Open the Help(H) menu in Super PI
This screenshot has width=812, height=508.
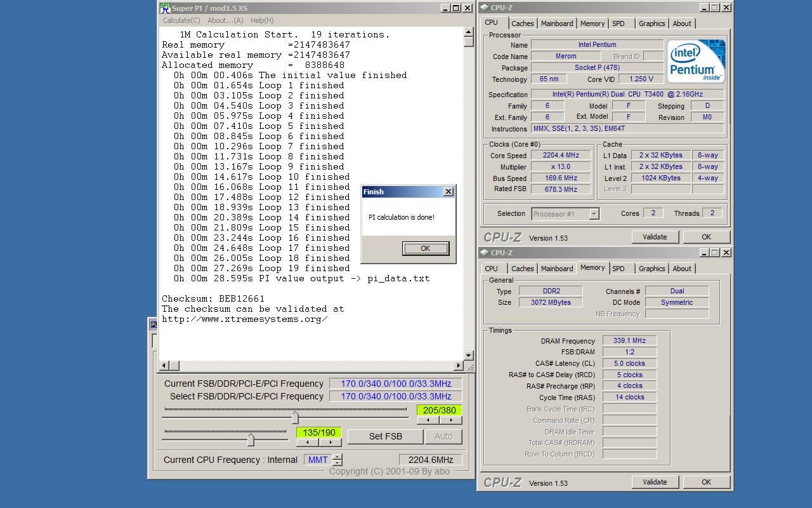coord(262,20)
